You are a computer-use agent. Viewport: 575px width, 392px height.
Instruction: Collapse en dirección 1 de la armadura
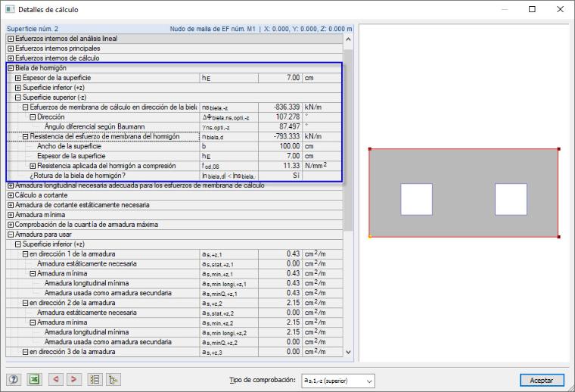25,254
